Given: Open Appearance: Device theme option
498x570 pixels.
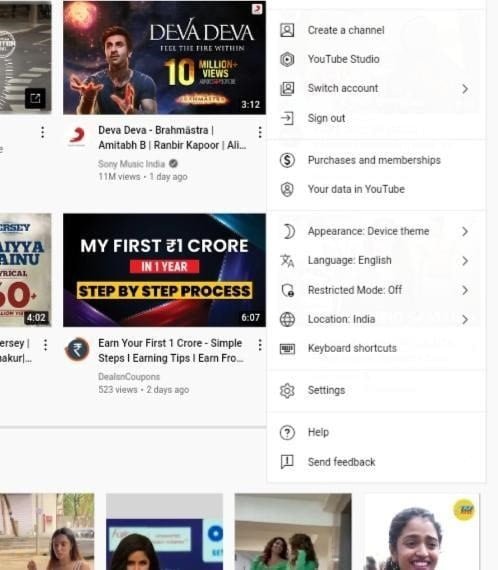Looking at the screenshot, I should click(x=376, y=231).
